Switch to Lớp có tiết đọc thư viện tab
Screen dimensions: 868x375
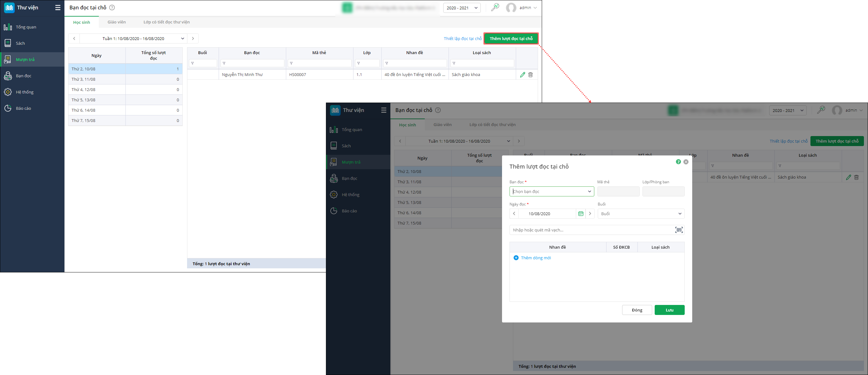(166, 22)
